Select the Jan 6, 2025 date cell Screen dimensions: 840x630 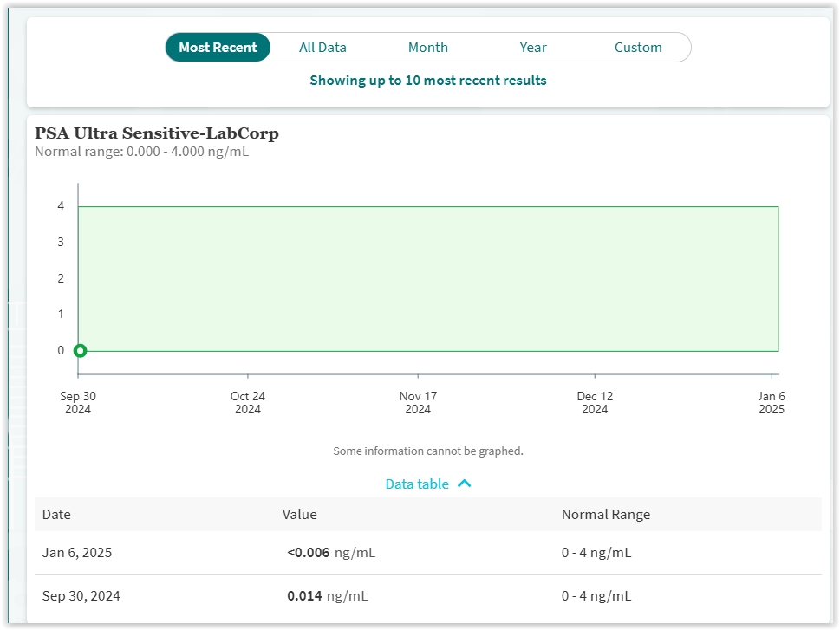pyautogui.click(x=77, y=552)
